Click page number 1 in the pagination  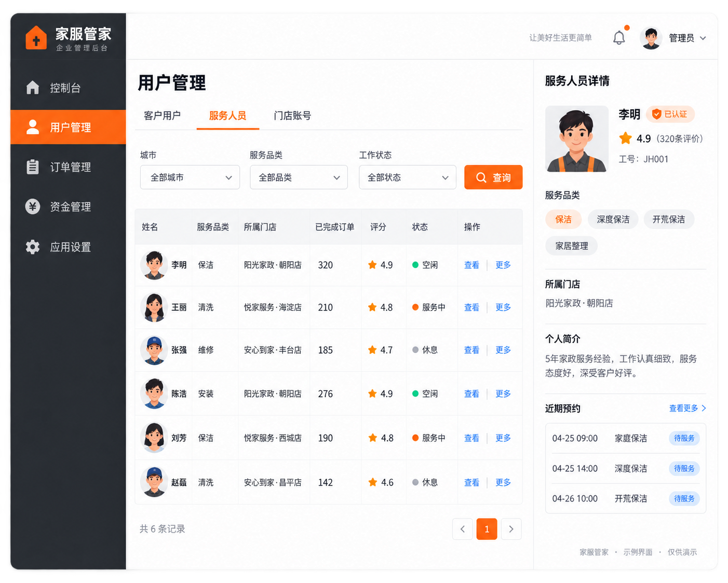pyautogui.click(x=487, y=529)
